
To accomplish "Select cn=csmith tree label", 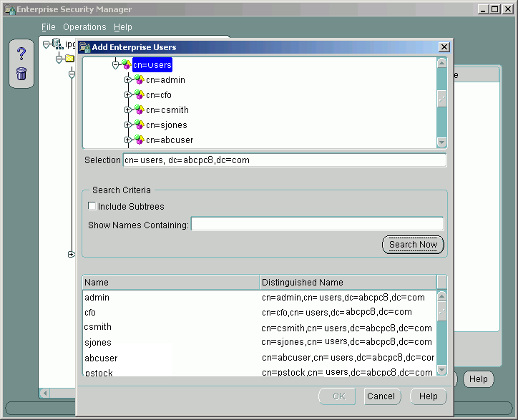I will click(x=167, y=110).
